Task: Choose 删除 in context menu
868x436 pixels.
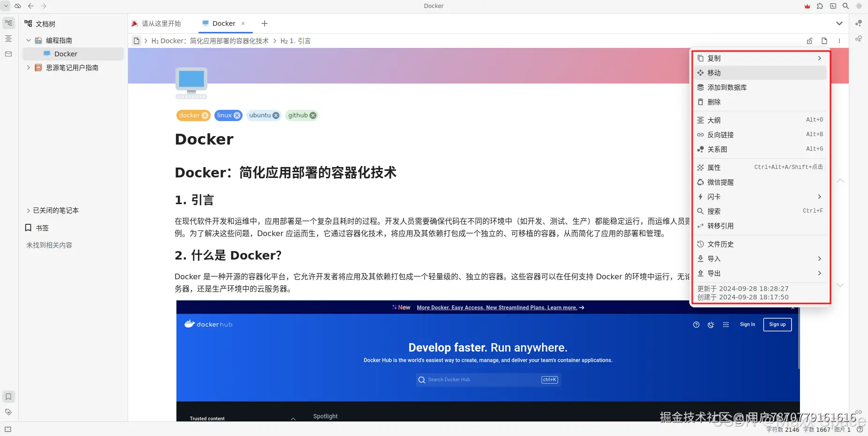Action: point(760,102)
